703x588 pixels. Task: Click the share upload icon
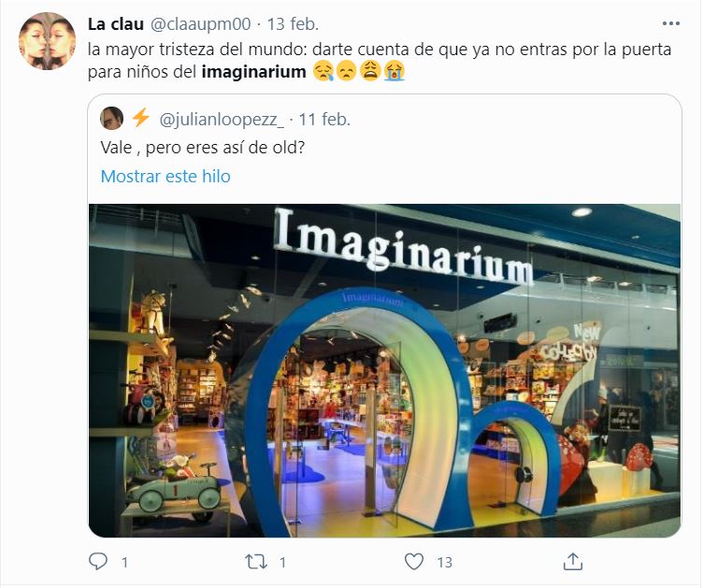pos(572,562)
